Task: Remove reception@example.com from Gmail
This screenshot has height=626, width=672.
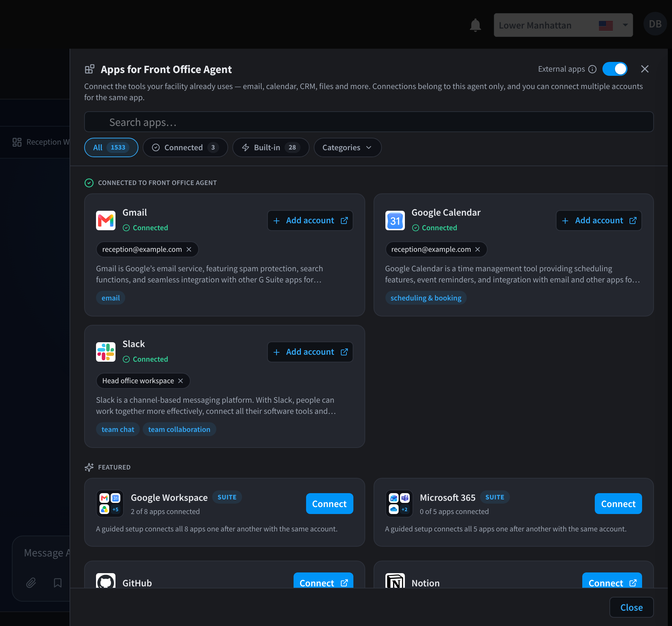Action: pos(189,249)
